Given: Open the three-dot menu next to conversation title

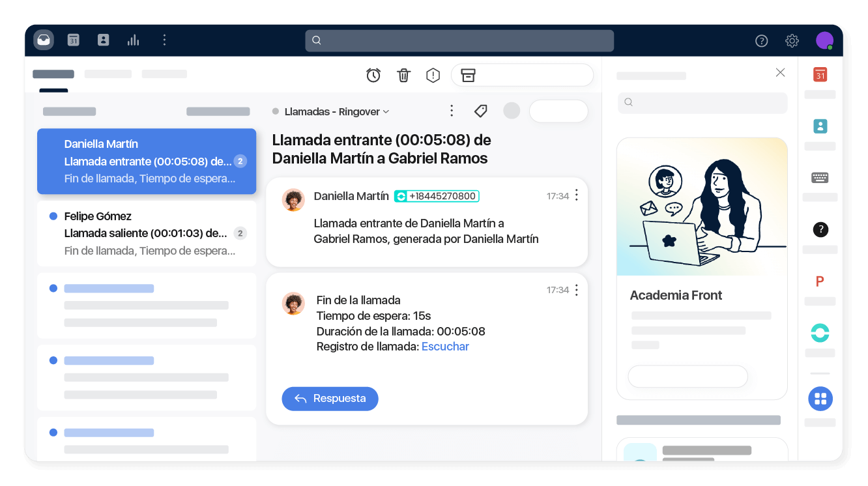Looking at the screenshot, I should [452, 111].
